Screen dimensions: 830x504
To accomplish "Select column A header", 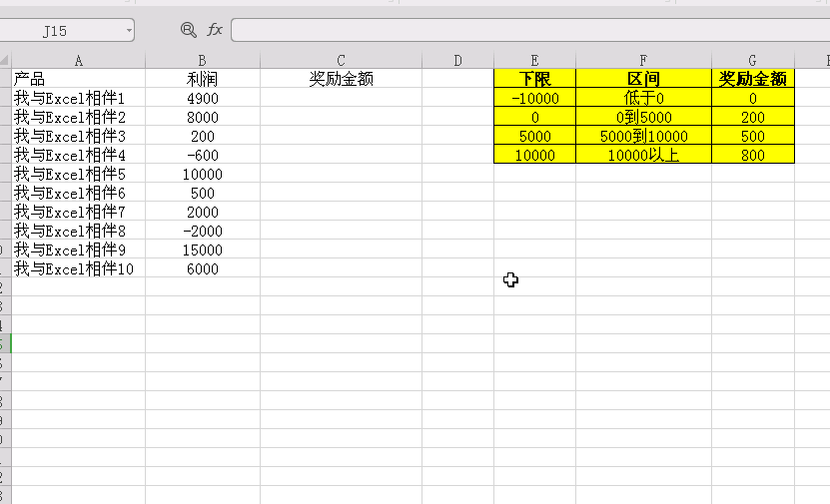I will tap(78, 60).
